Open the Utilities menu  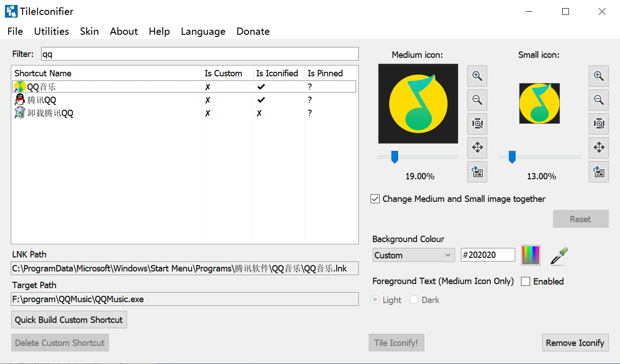(x=52, y=31)
